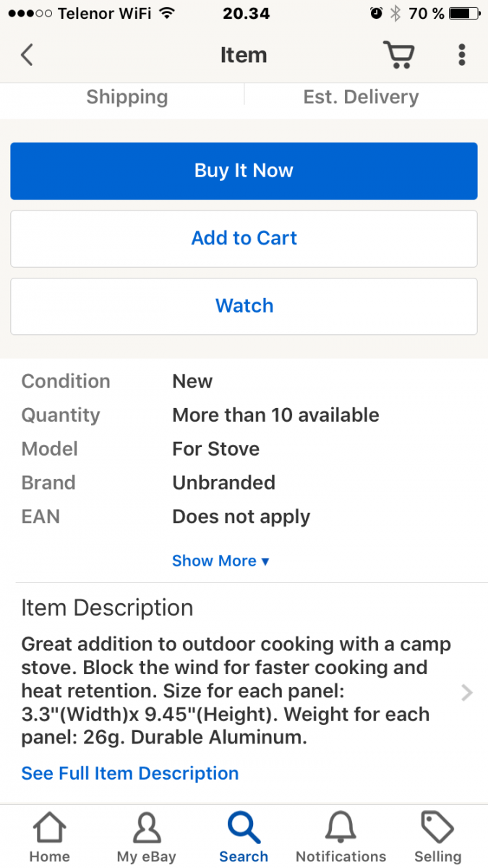Tap the Search magnifier icon

244,827
